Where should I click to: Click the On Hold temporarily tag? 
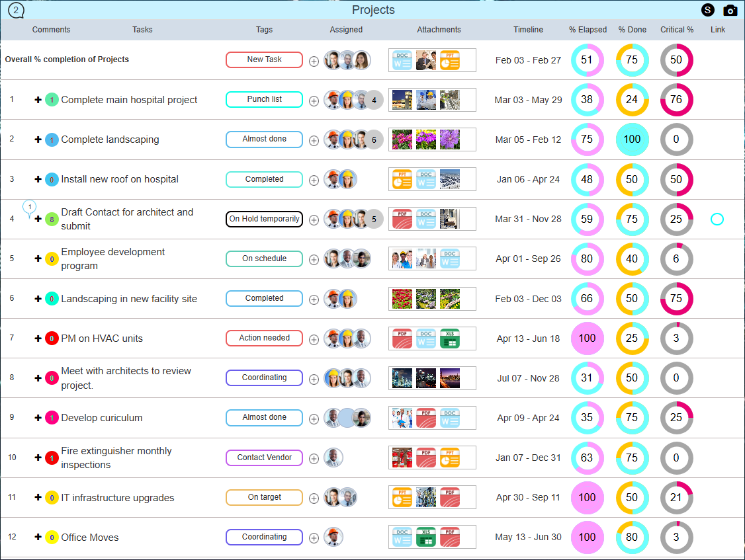click(264, 219)
